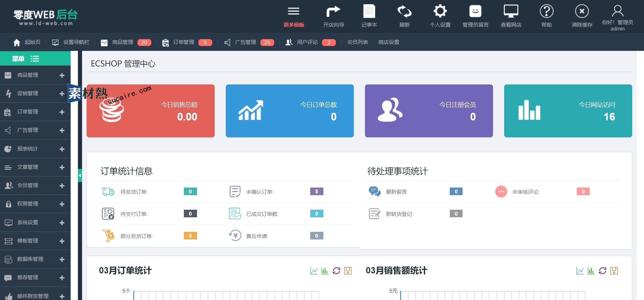Click the 广告管理 badge showing 25
Viewport: 644px width, 300px height.
(267, 43)
